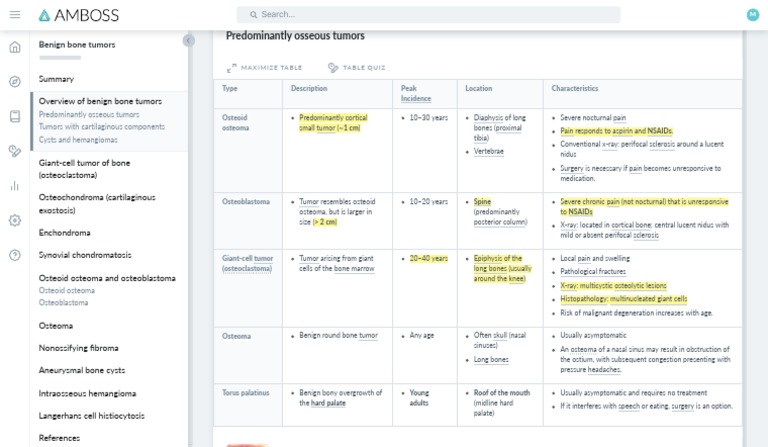The image size is (768, 447).
Task: Go to Osteoid osteoma and osteoblastoma section
Action: click(x=107, y=278)
